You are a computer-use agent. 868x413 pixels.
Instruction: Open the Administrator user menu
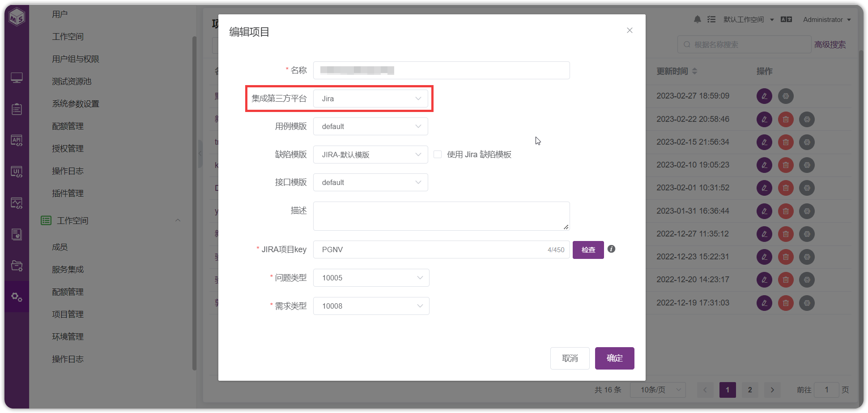tap(827, 20)
